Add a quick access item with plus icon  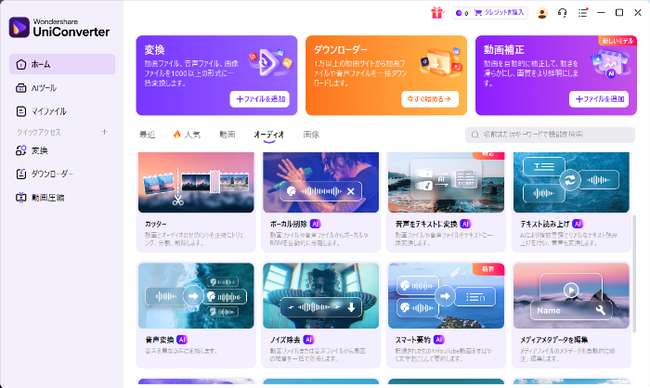(x=104, y=132)
